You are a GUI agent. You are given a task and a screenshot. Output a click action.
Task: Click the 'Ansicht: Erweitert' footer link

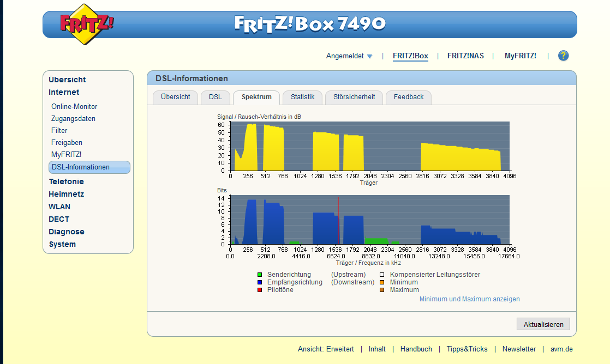click(x=326, y=349)
